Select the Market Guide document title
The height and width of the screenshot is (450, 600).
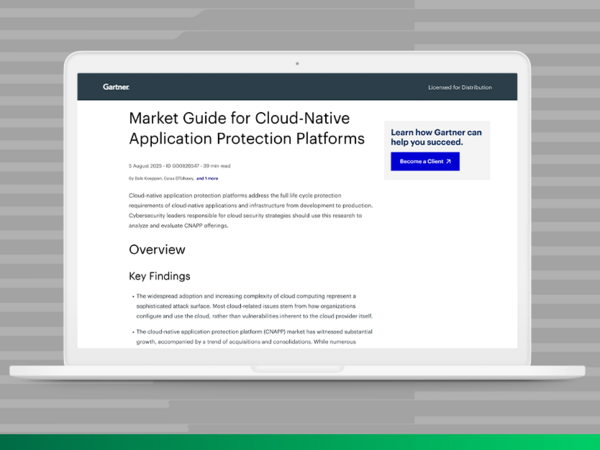pos(246,128)
